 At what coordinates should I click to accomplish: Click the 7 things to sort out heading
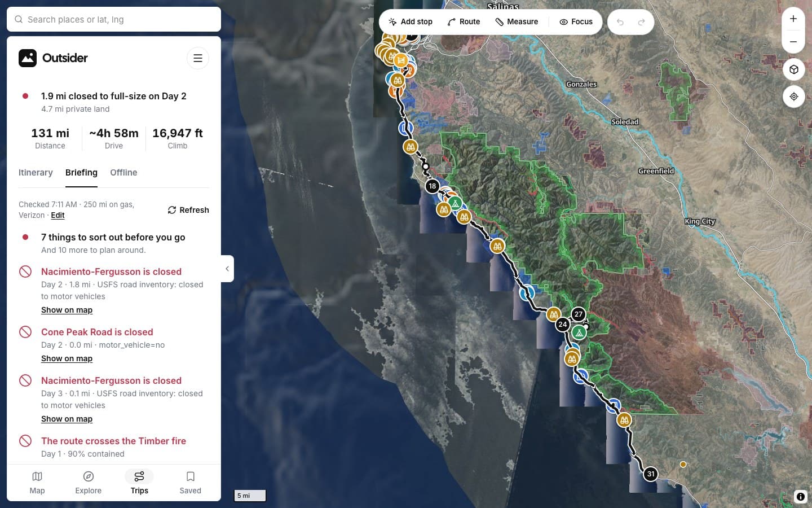113,237
